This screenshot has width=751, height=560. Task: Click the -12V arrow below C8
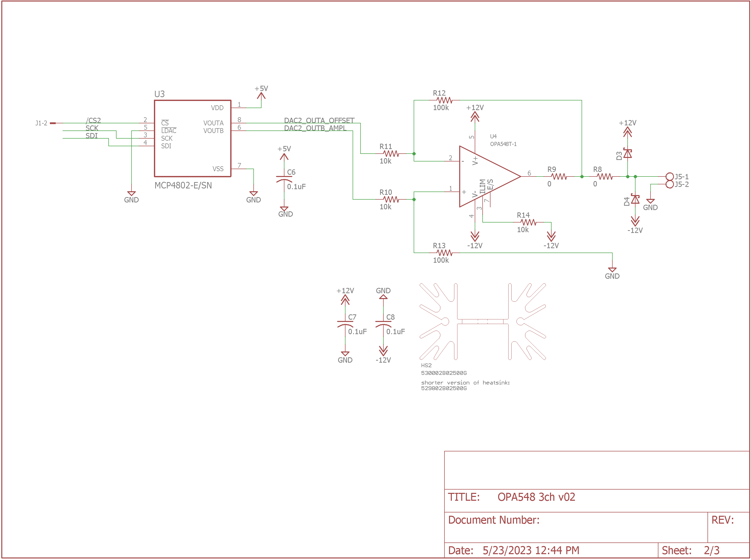(383, 350)
